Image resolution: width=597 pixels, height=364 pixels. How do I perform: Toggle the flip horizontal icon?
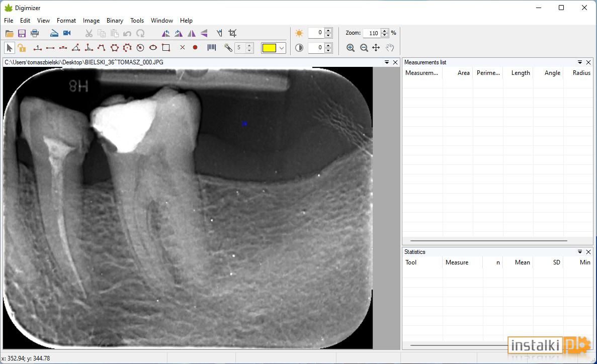click(191, 34)
